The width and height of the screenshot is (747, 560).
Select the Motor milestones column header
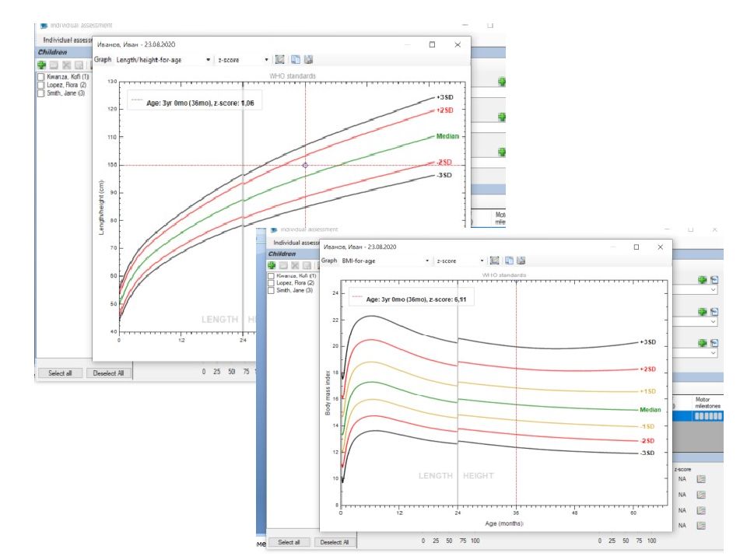click(x=707, y=403)
